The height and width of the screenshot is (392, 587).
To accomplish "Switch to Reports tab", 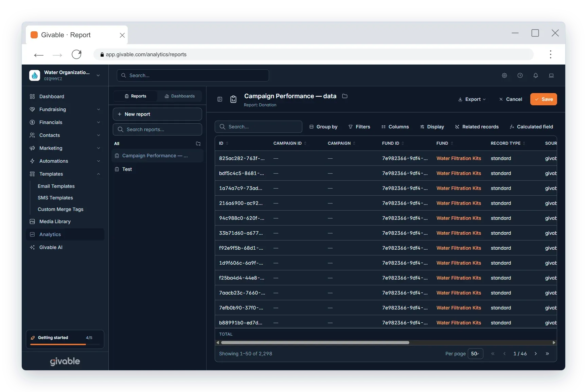I will tap(136, 96).
